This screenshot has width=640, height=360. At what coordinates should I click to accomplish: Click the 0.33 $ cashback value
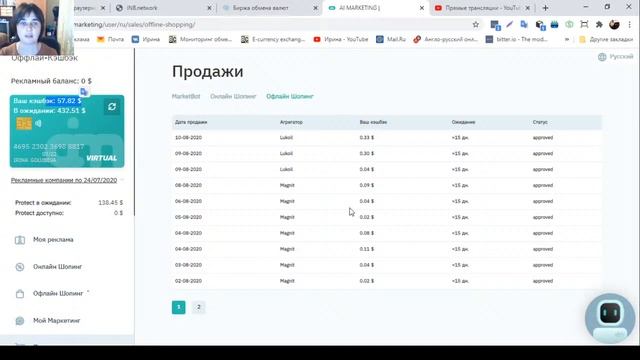(x=367, y=138)
